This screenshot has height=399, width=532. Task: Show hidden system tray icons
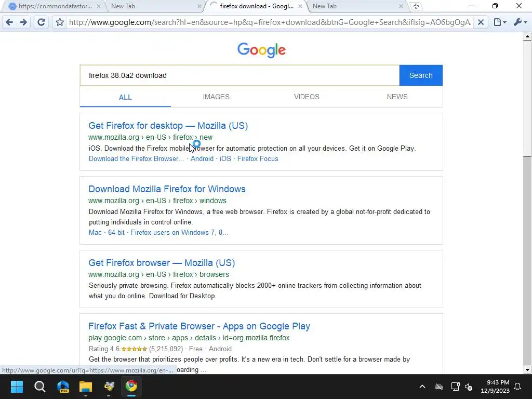422,387
